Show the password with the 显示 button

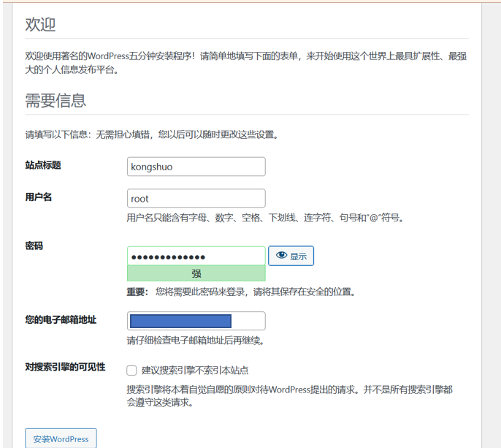(x=291, y=256)
